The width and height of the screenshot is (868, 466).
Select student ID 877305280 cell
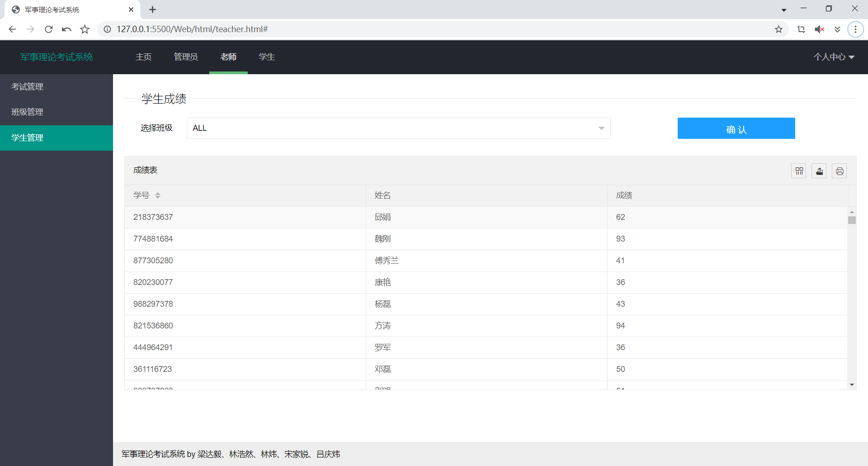click(x=245, y=261)
